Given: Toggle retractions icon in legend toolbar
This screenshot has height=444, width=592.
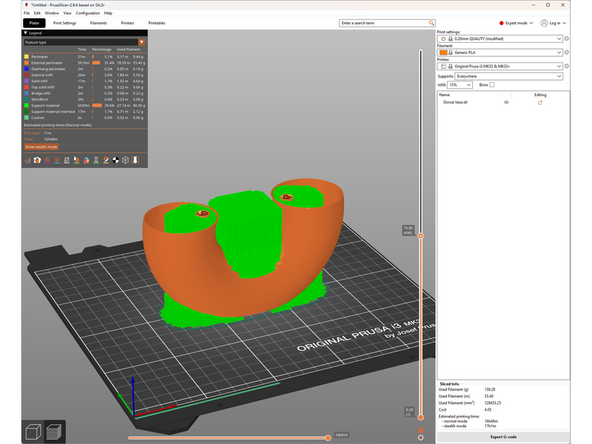Looking at the screenshot, I should (47, 160).
